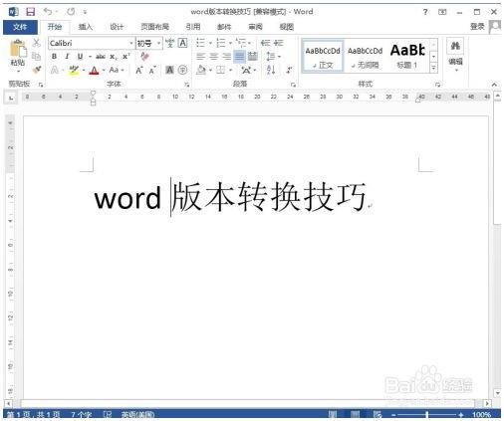Click the Sort A-Z icon

coord(271,70)
